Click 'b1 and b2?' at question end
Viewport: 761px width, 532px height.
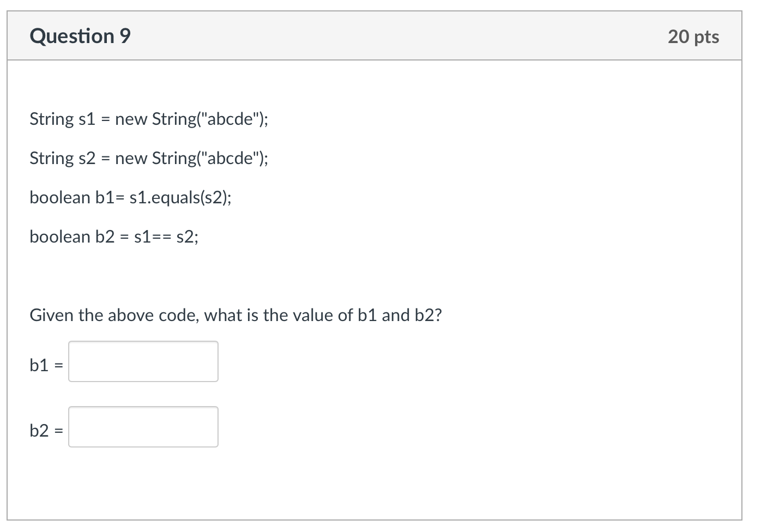tap(400, 315)
